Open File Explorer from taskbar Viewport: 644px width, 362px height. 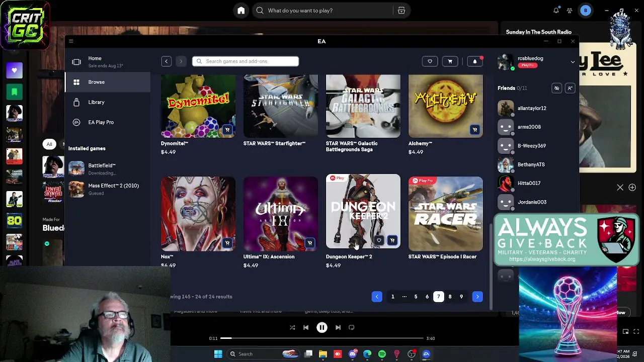(323, 354)
